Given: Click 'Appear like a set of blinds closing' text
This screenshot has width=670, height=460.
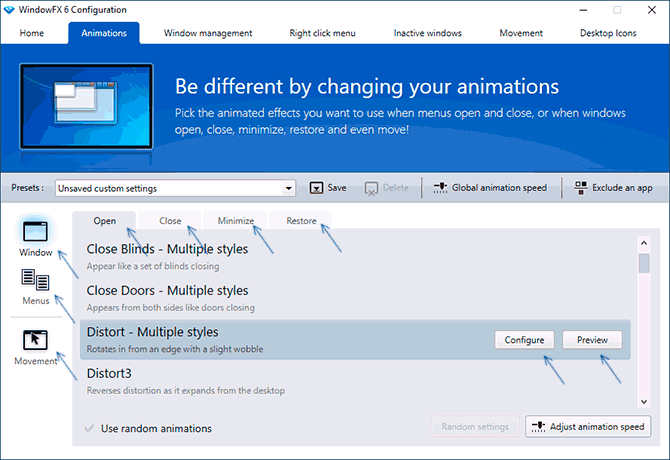Looking at the screenshot, I should click(153, 266).
